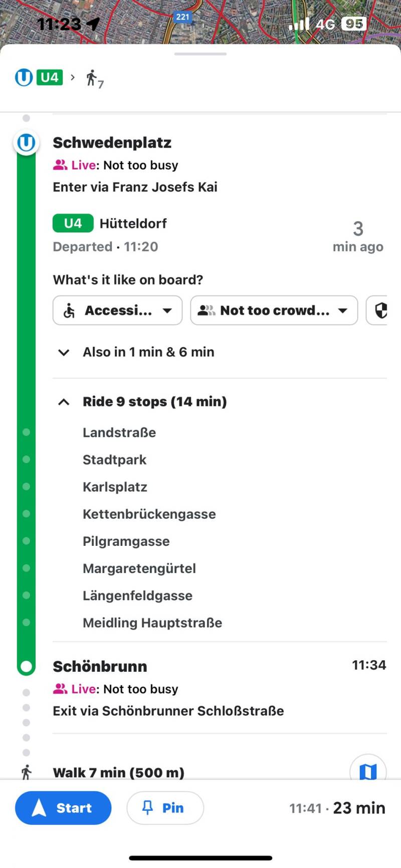The width and height of the screenshot is (401, 868).
Task: Open the Not too crowded dropdown
Action: click(274, 311)
